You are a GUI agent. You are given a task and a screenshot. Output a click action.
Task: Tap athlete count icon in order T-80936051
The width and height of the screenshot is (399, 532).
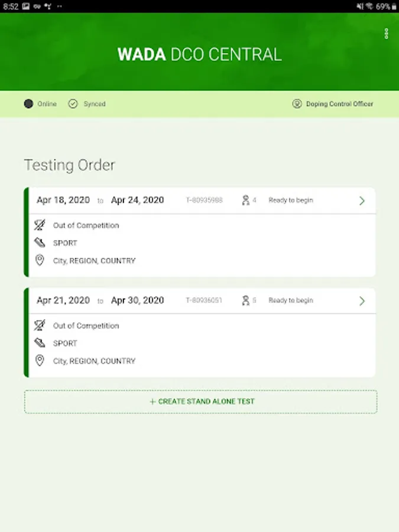(x=246, y=300)
